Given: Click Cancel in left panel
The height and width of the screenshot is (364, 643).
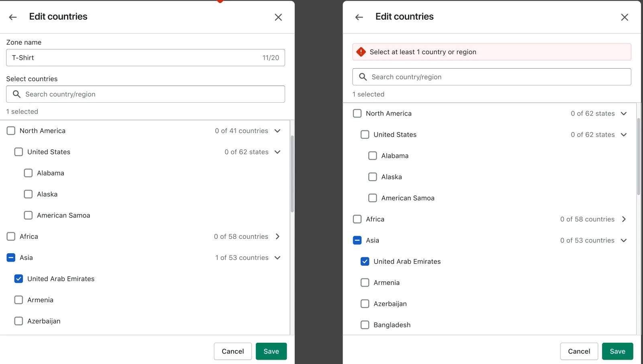Looking at the screenshot, I should (233, 351).
